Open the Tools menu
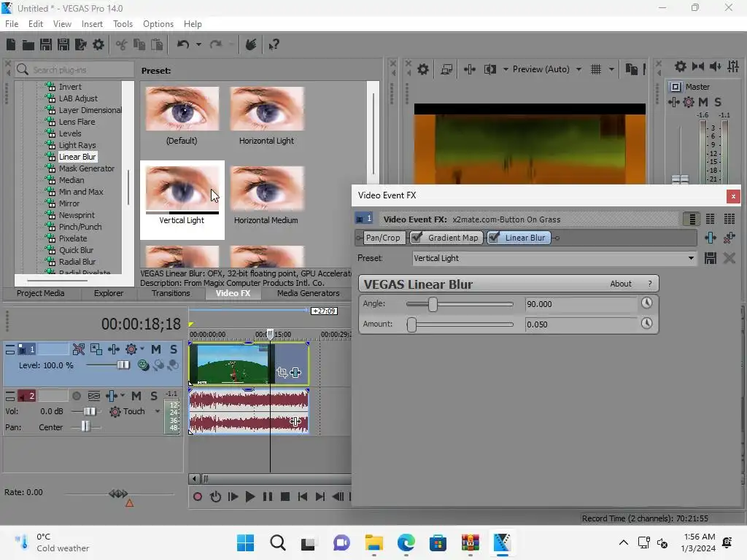Viewport: 747px width, 560px height. (123, 24)
